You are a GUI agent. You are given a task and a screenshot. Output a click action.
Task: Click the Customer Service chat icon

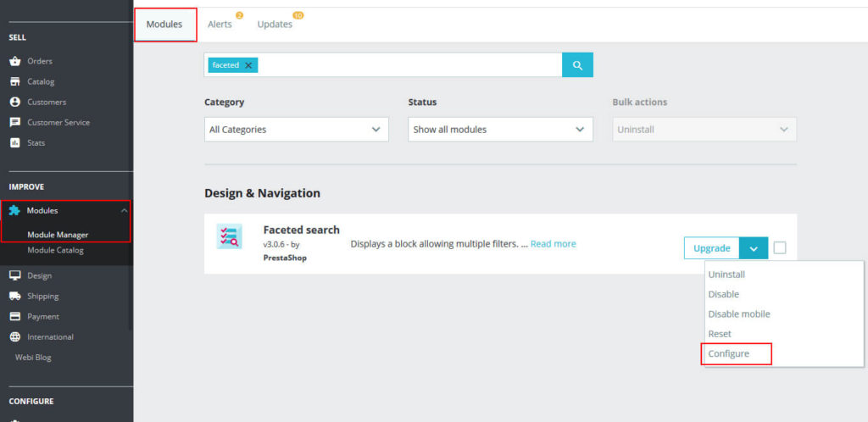coord(14,122)
